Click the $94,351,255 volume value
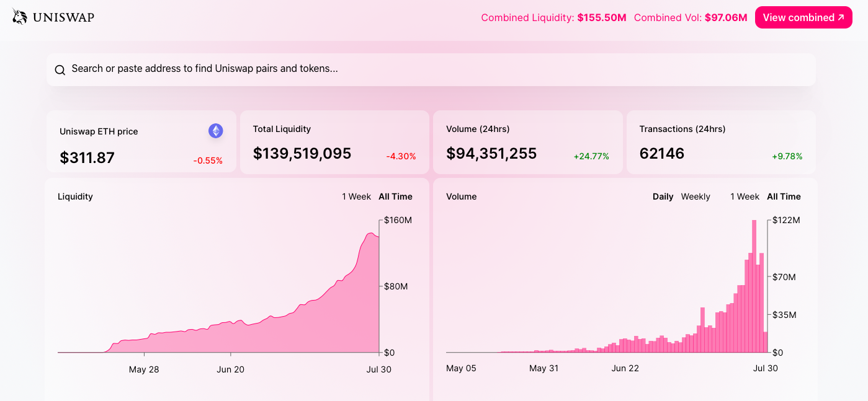 click(x=491, y=153)
